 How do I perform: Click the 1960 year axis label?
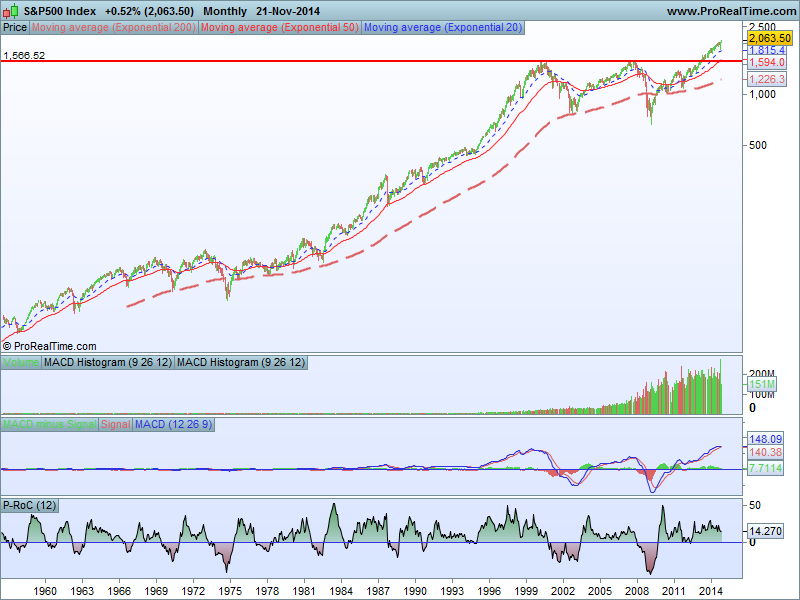tap(45, 591)
